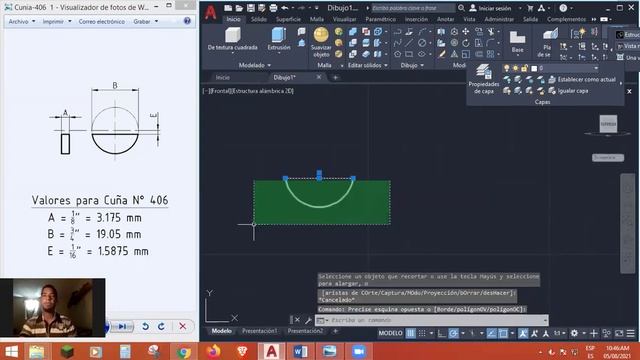Toggle the layer freeze sun icon

tap(516, 68)
